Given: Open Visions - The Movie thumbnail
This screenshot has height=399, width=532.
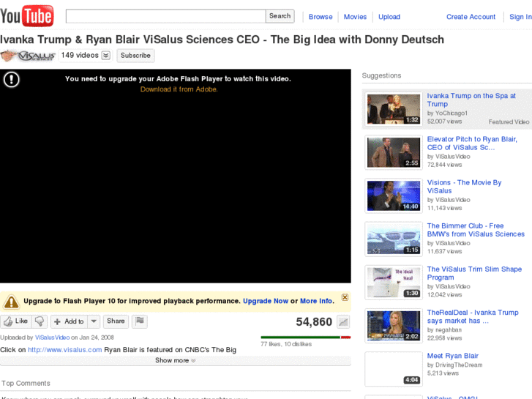Looking at the screenshot, I should click(x=394, y=196).
